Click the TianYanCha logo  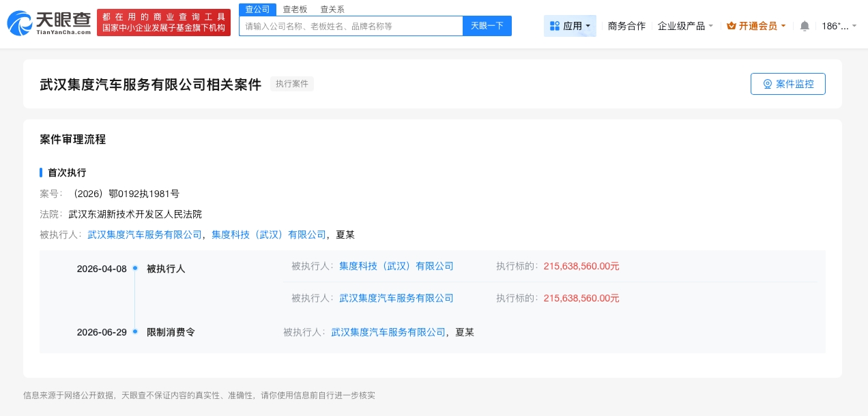[x=49, y=23]
